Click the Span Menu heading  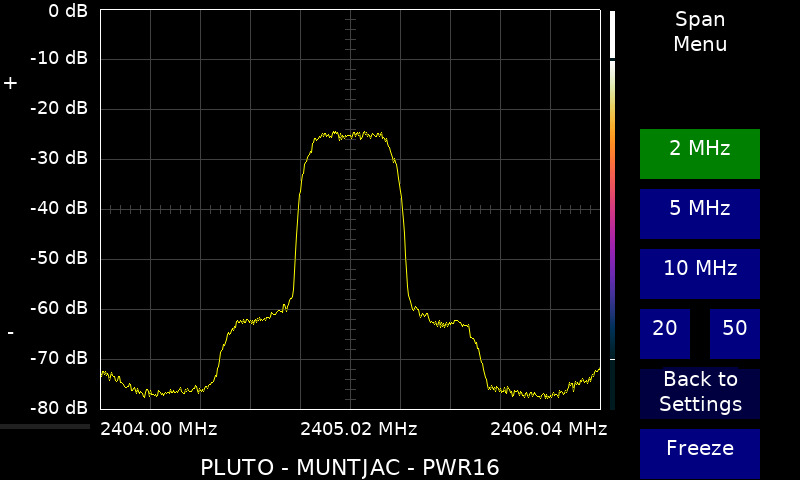pos(699,32)
